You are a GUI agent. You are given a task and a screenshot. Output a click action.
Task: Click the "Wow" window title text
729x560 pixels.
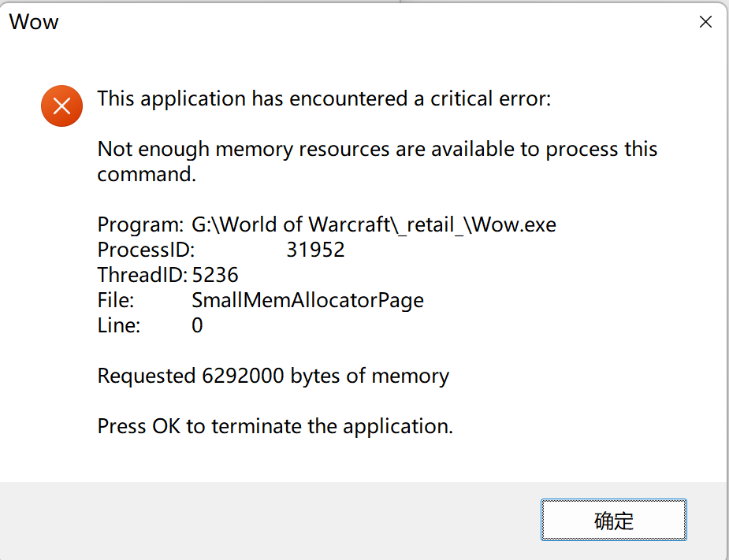point(34,21)
